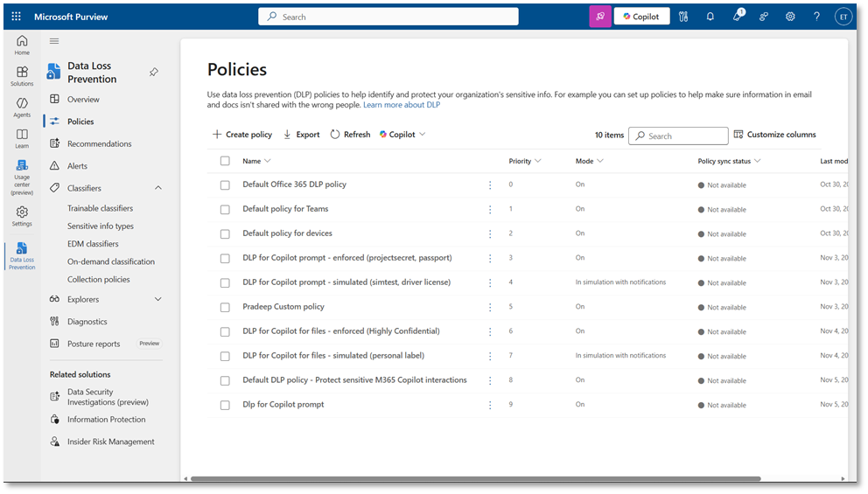Open the Copilot toolbar dropdown

point(402,135)
